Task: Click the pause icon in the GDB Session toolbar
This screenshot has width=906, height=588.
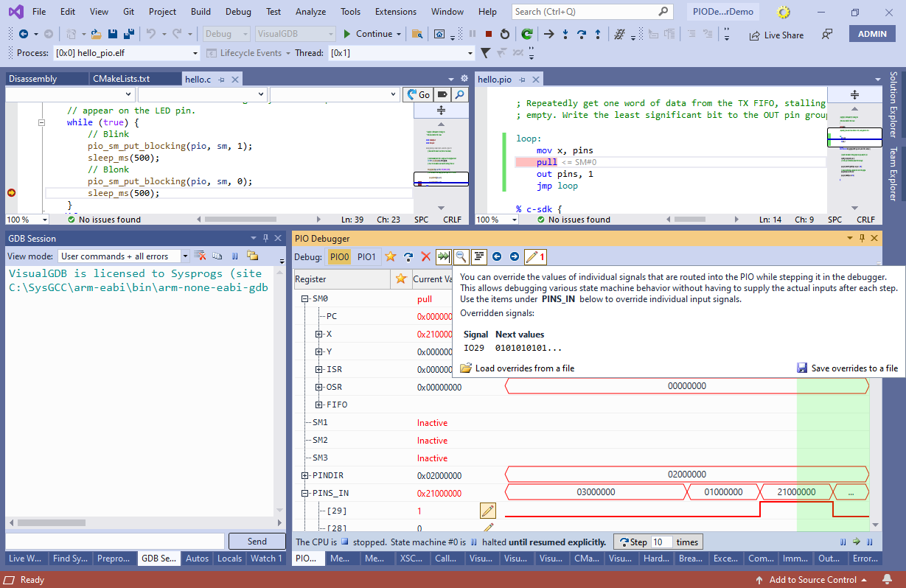Action: point(234,256)
